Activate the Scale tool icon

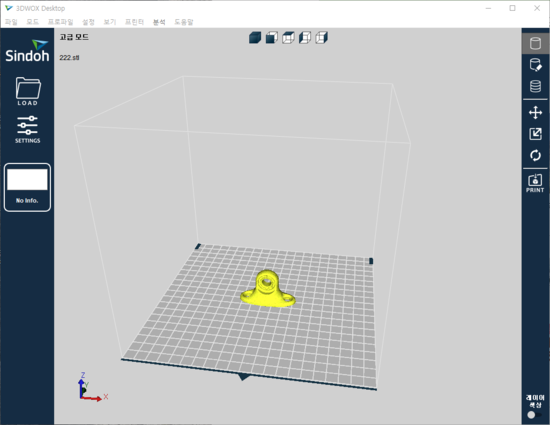[x=535, y=134]
